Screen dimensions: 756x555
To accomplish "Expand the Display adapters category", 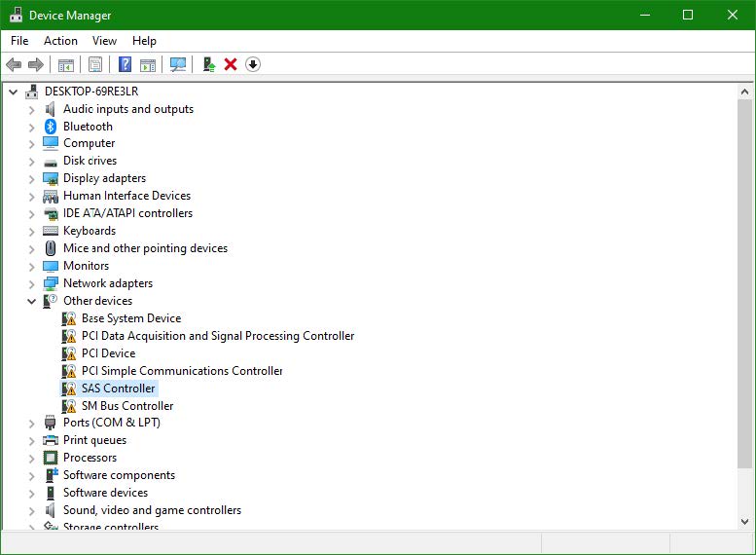I will tap(32, 179).
